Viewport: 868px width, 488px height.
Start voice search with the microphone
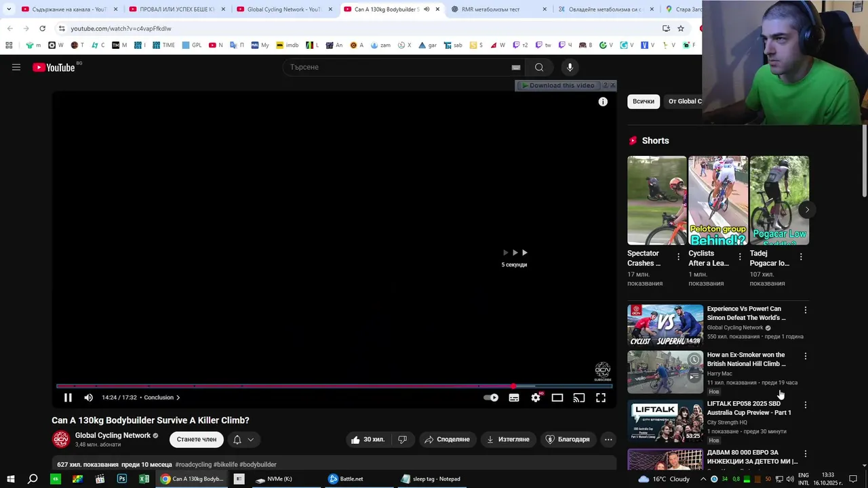[570, 67]
